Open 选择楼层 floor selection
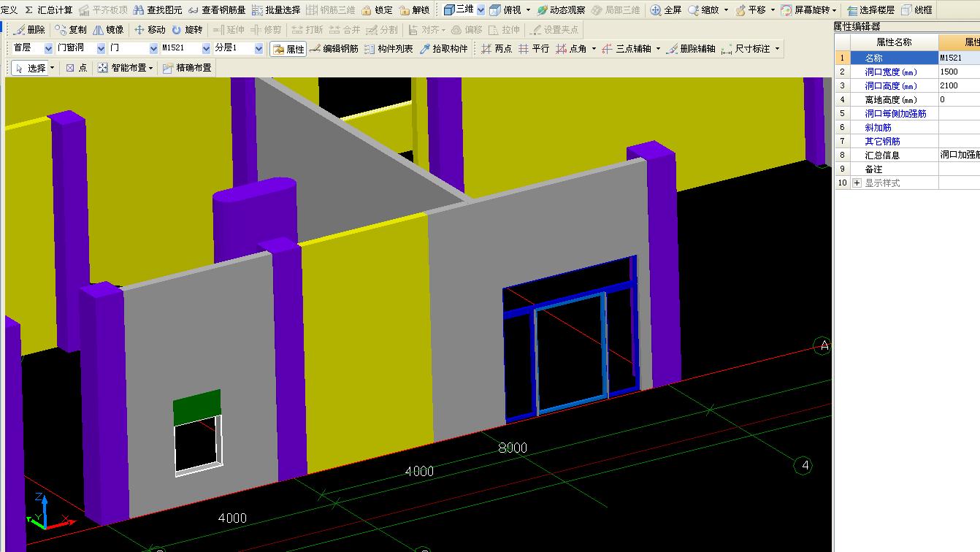 pos(870,10)
